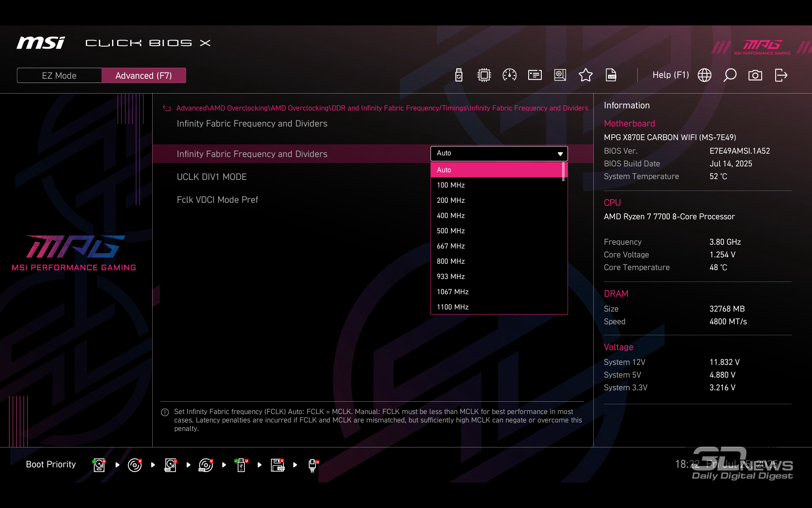Open Help (F1)
This screenshot has height=508, width=812.
pyautogui.click(x=671, y=75)
